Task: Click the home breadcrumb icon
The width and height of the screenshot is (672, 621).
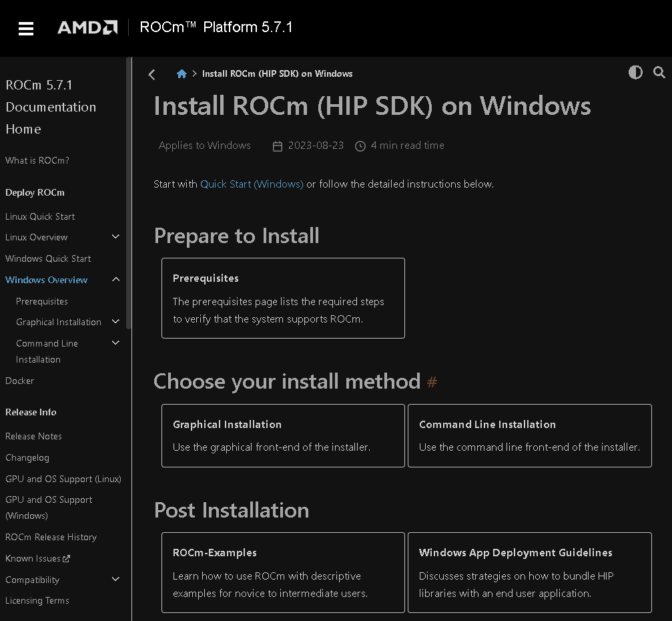Action: [x=181, y=73]
